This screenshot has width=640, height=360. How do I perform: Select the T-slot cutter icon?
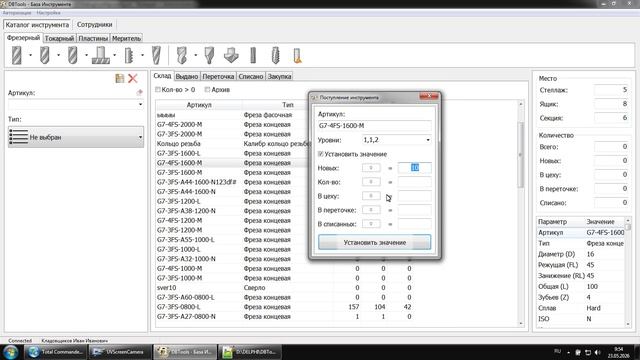click(x=100, y=55)
